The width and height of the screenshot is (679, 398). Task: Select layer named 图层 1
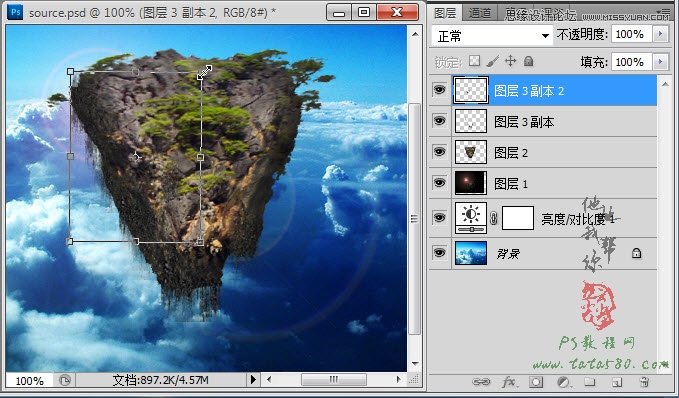pos(511,184)
